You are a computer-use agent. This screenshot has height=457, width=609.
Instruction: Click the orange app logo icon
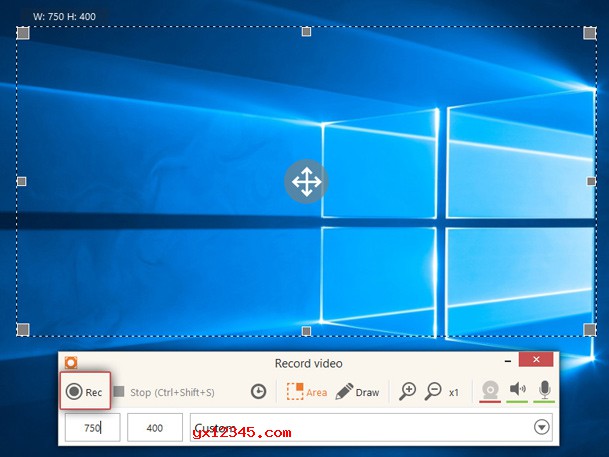[71, 363]
